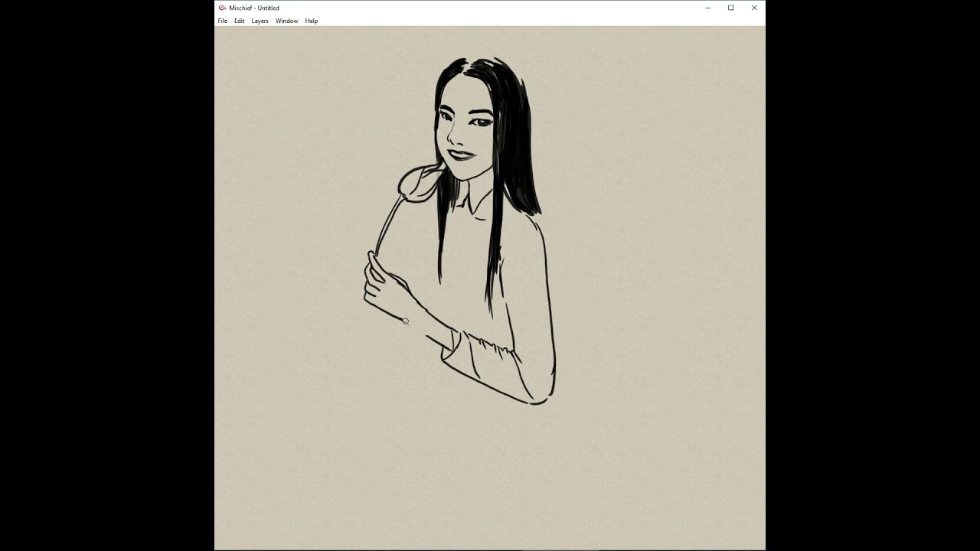Open the Layers menu
The width and height of the screenshot is (980, 551).
pyautogui.click(x=259, y=21)
